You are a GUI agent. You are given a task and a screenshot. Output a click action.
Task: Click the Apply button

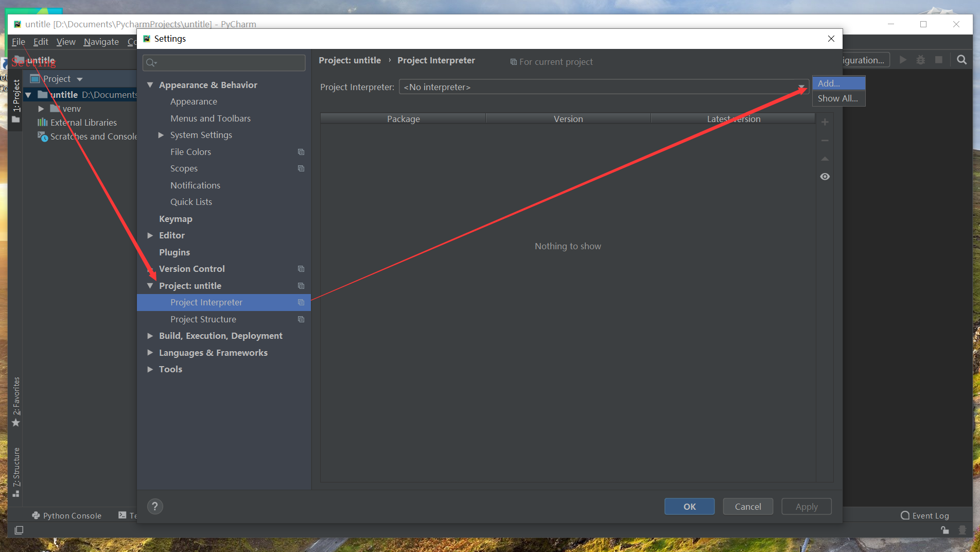coord(806,506)
